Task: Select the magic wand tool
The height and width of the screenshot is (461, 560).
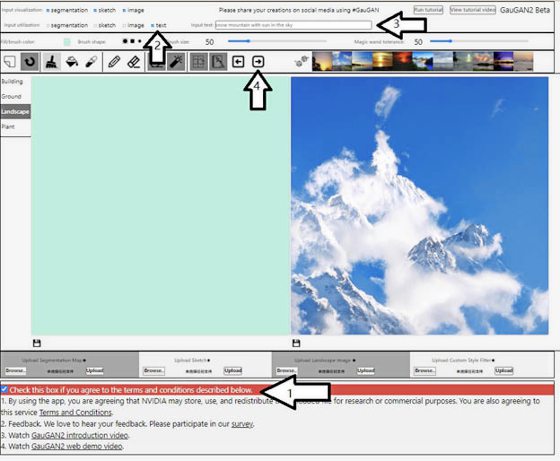Action: pyautogui.click(x=176, y=62)
